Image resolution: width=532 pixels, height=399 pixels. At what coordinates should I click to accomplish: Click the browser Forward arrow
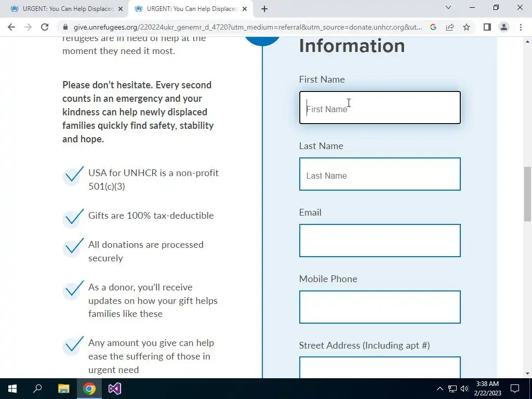coord(28,27)
